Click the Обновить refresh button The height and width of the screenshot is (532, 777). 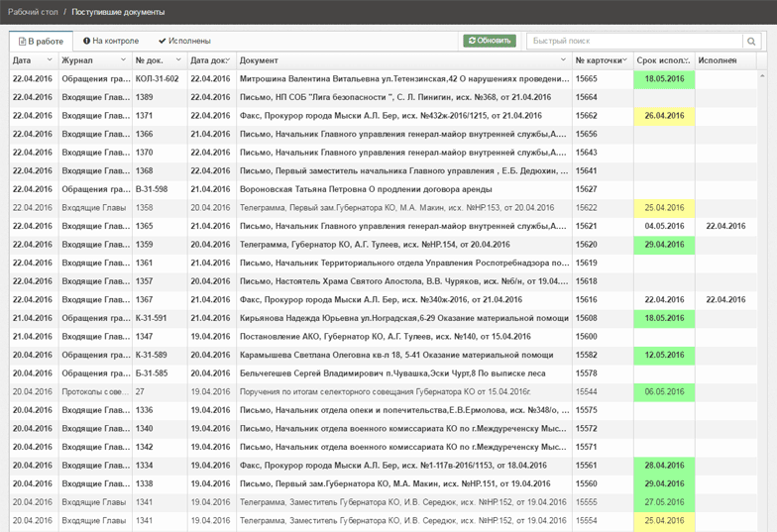click(x=490, y=41)
